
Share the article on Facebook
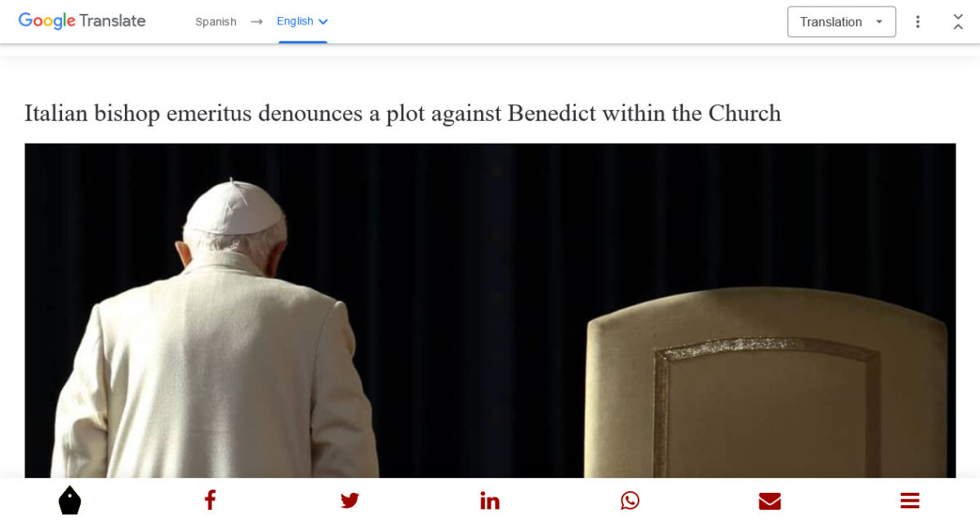coord(210,500)
